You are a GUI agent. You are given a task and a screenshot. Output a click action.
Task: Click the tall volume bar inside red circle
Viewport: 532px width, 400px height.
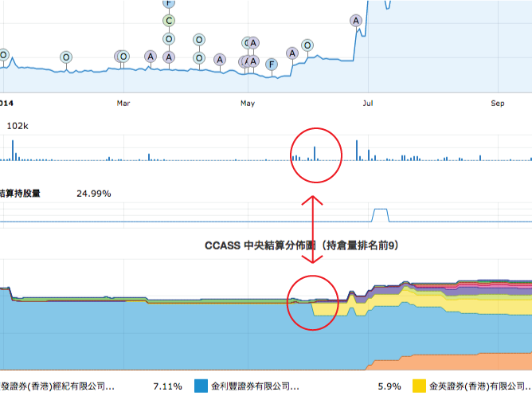tap(315, 153)
